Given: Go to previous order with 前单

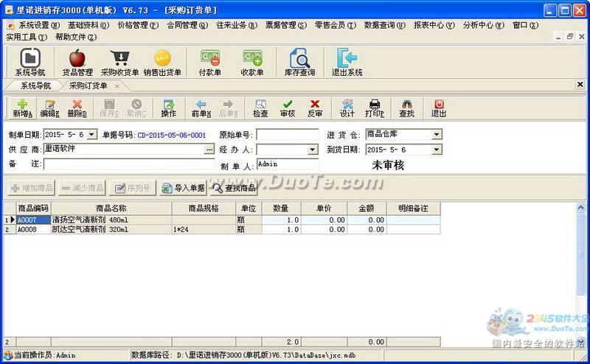Looking at the screenshot, I should click(x=201, y=108).
